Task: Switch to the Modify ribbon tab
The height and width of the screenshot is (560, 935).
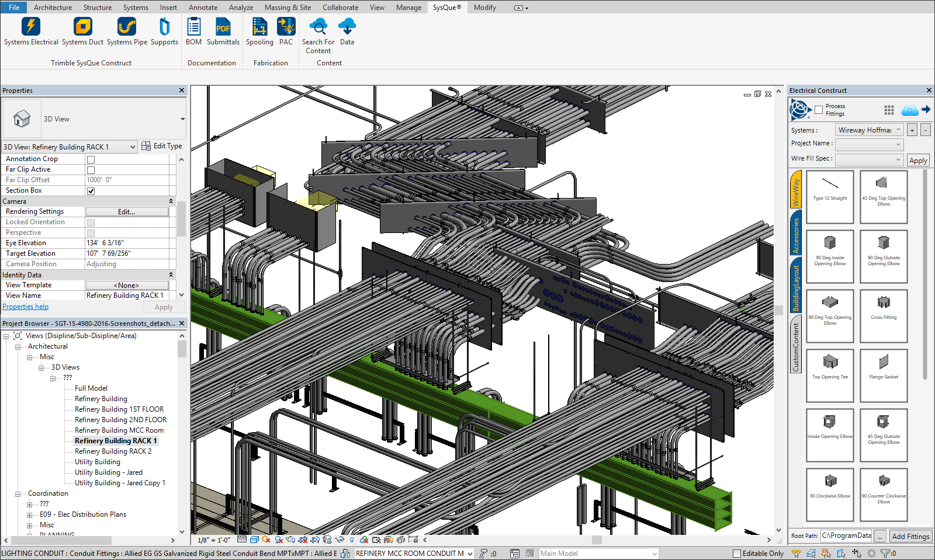Action: pyautogui.click(x=484, y=7)
